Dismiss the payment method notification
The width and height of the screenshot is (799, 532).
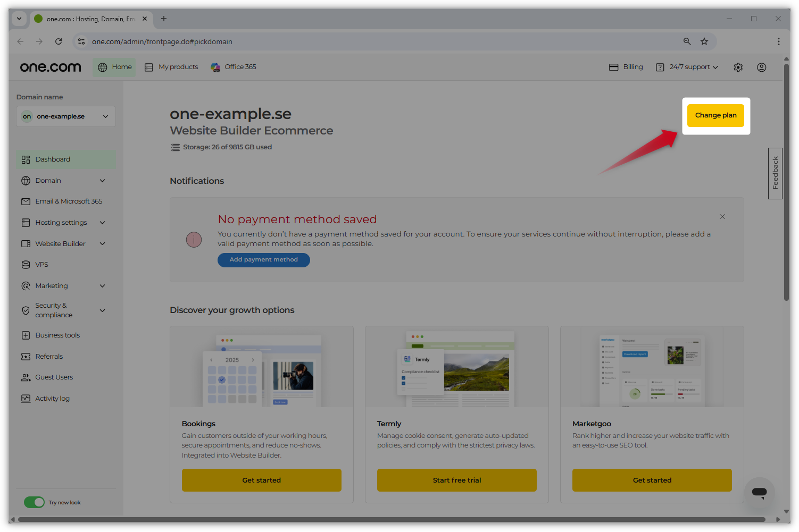click(x=722, y=217)
